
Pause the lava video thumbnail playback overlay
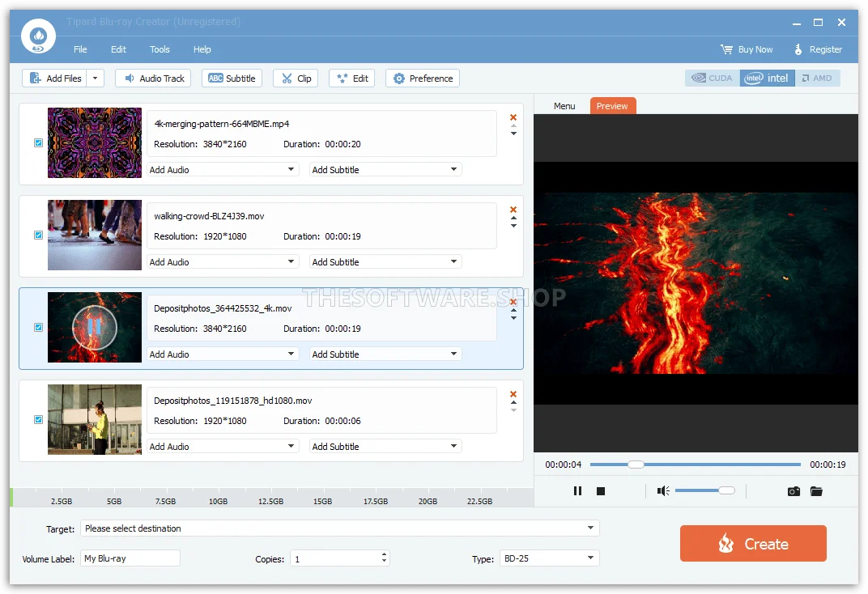(95, 328)
